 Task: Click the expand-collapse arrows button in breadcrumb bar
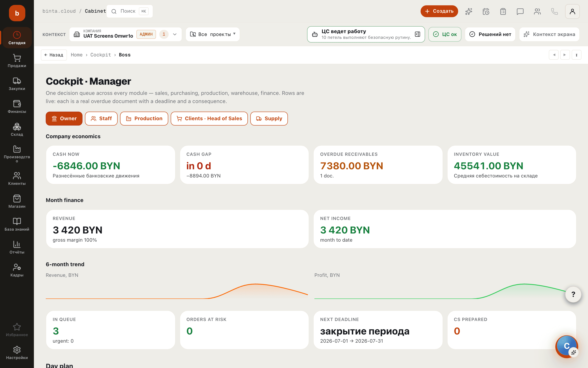(576, 55)
